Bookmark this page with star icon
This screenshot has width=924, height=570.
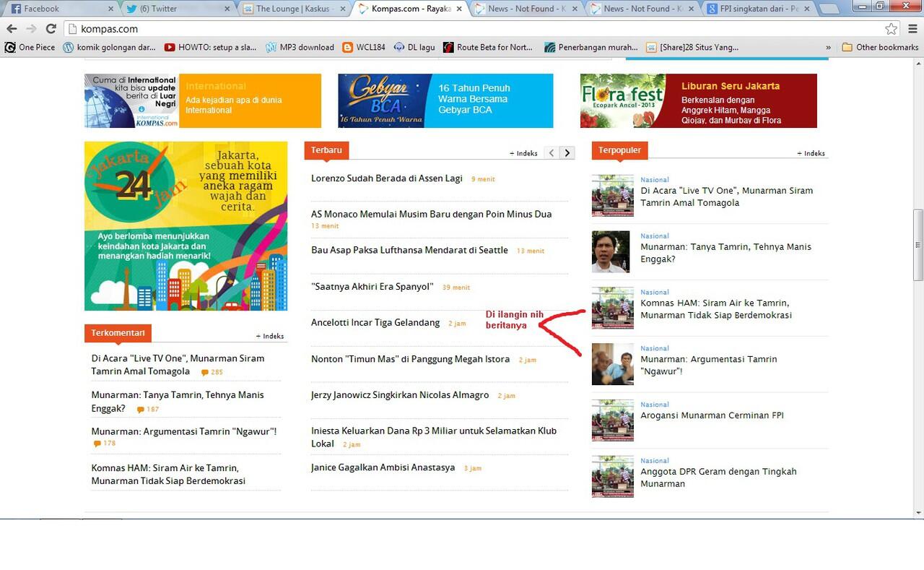point(891,29)
